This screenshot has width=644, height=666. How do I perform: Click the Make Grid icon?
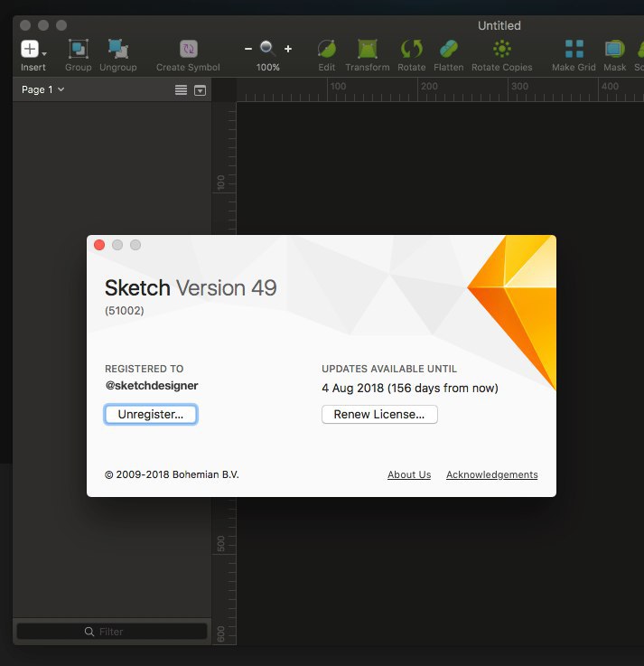(574, 49)
